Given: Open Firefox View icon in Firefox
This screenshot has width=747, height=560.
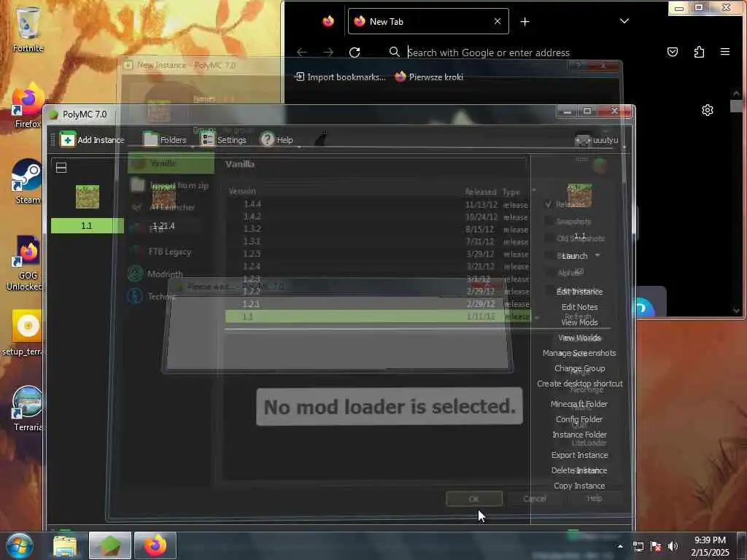Looking at the screenshot, I should pos(328,21).
